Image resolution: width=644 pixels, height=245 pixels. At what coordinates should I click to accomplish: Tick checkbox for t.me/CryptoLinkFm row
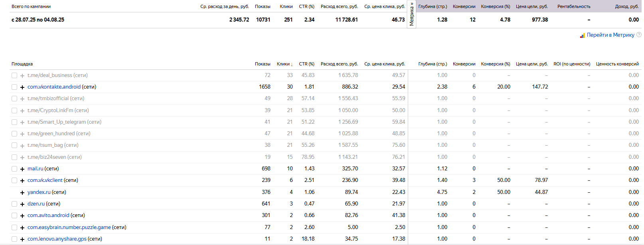coord(14,111)
